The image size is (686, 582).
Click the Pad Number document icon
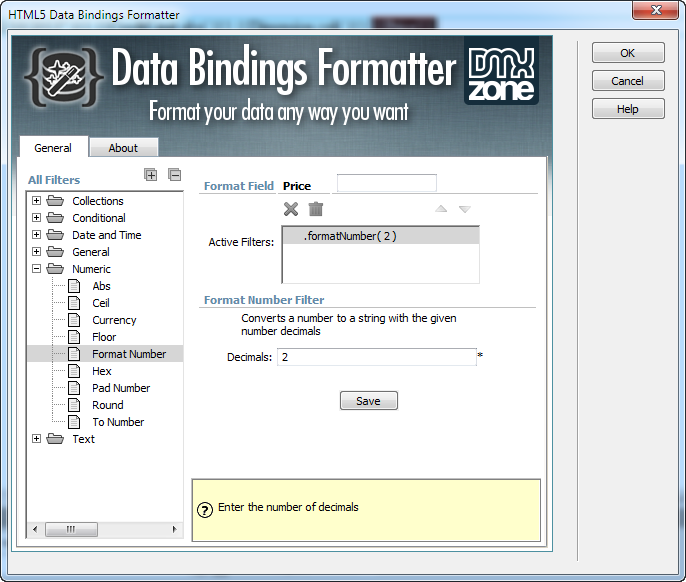74,388
